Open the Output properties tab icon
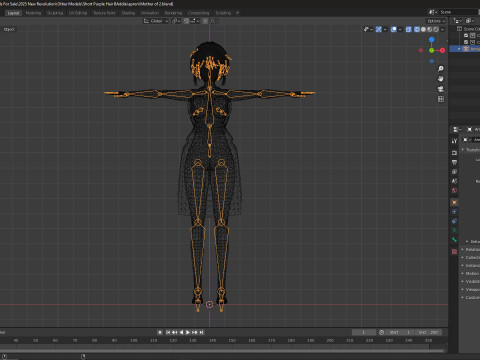This screenshot has width=480, height=360. (x=454, y=162)
